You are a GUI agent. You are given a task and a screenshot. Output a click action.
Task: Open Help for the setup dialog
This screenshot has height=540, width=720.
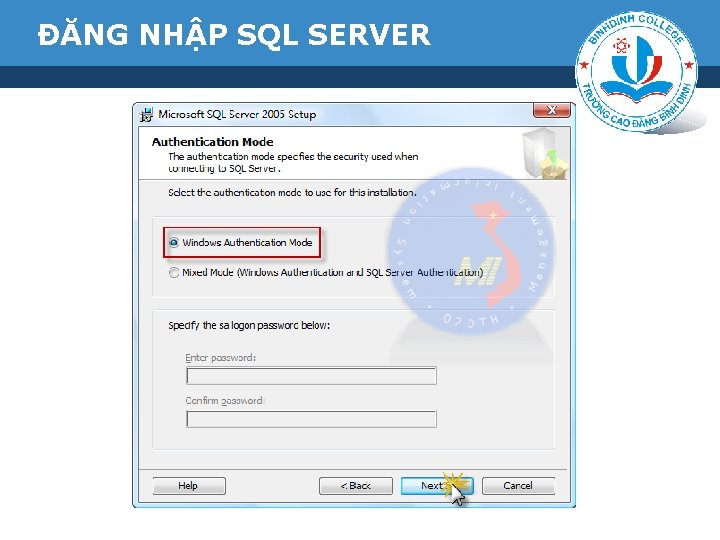pyautogui.click(x=189, y=486)
